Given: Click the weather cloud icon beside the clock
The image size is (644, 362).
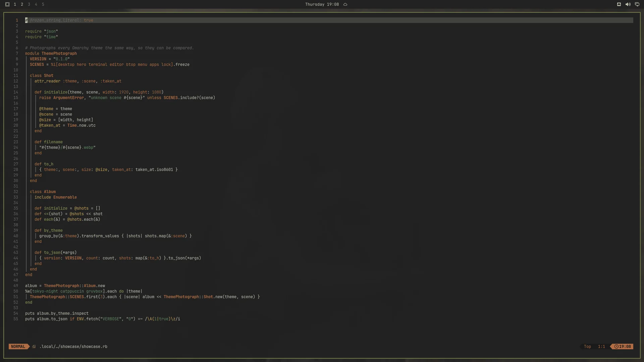Looking at the screenshot, I should coord(345,4).
